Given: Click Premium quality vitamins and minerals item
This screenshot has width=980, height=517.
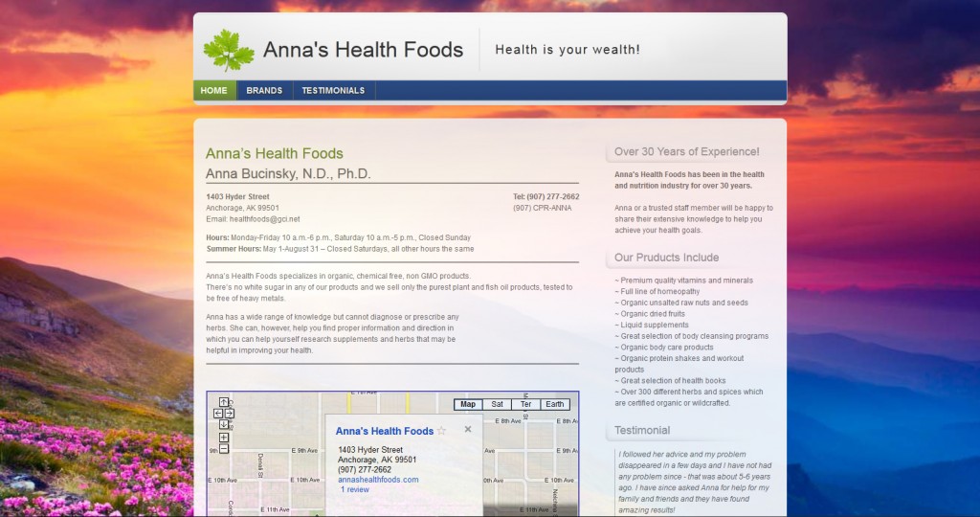Looking at the screenshot, I should 683,281.
